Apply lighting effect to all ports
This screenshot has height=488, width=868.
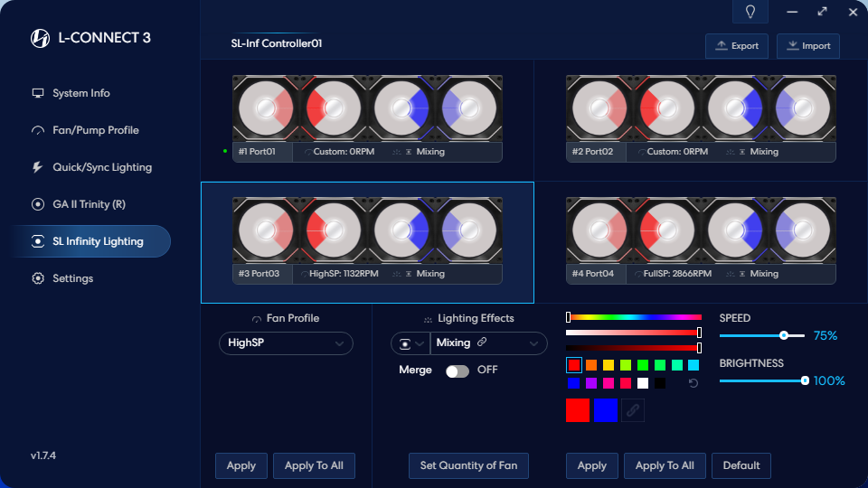(665, 465)
